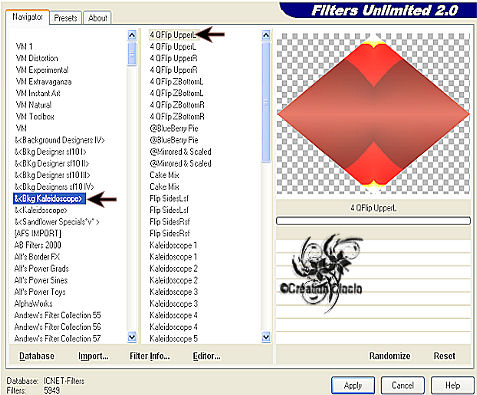Apply the selected filter
Viewport: 477px width, 395px height.
tap(353, 386)
